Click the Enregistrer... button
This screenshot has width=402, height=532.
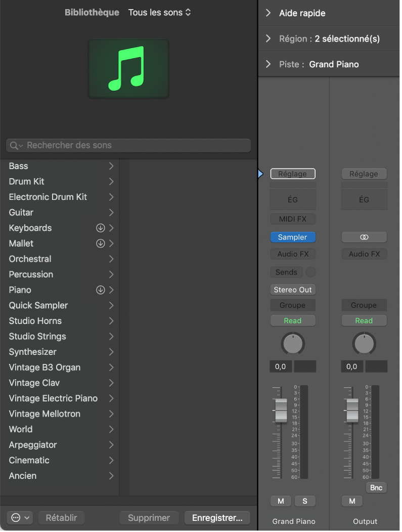pos(217,518)
